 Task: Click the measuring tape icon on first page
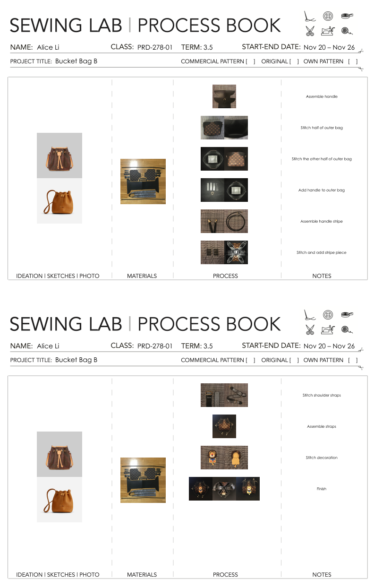(x=347, y=16)
